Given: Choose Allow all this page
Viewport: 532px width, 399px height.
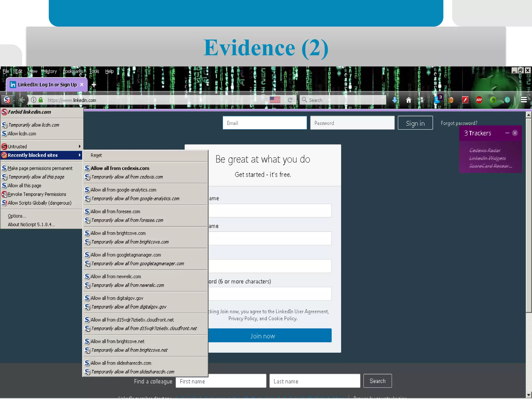Looking at the screenshot, I should click(x=42, y=185).
